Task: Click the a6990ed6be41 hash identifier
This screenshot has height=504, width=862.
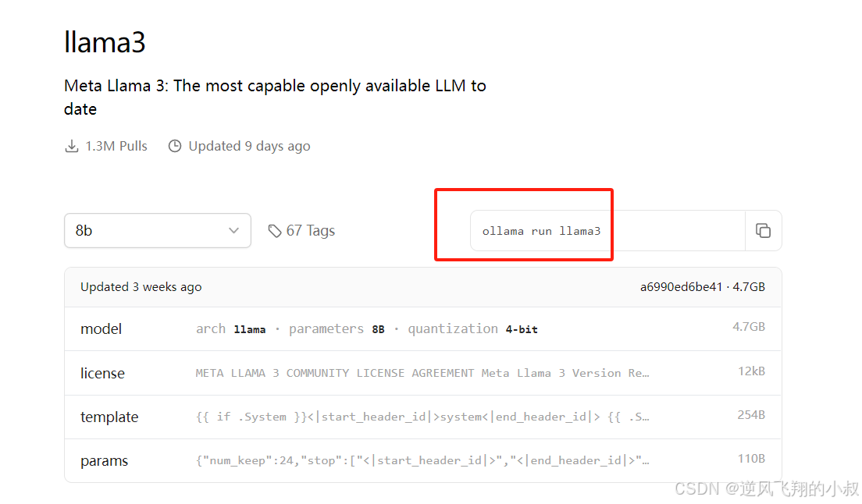Action: pos(681,286)
